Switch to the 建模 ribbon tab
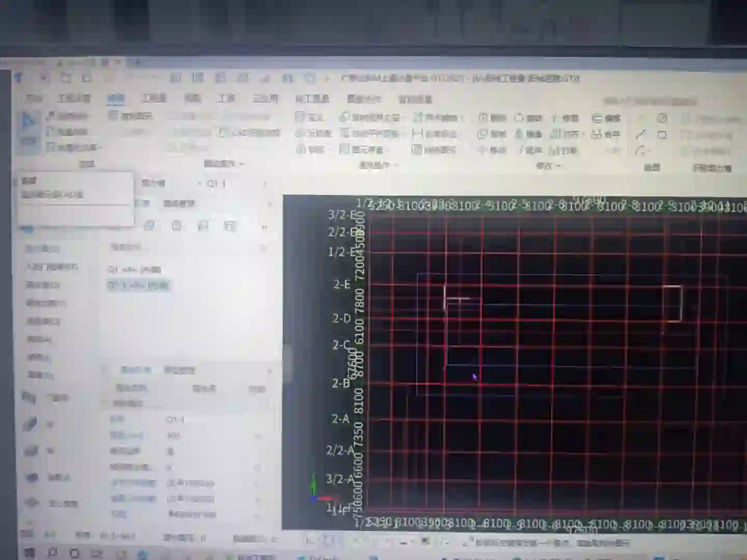The image size is (747, 560). point(115,99)
